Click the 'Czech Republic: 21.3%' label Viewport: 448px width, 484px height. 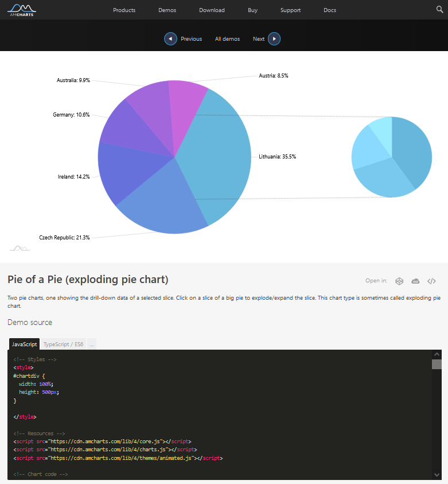(x=64, y=237)
